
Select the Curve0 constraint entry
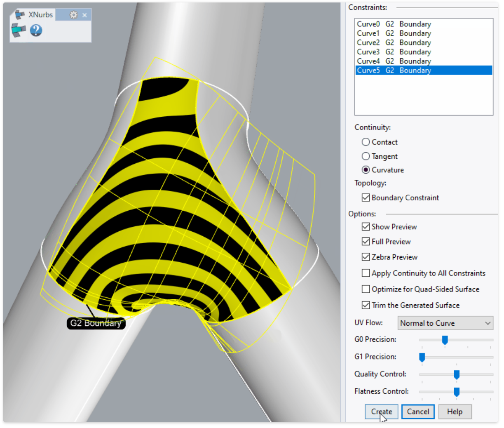click(x=394, y=24)
